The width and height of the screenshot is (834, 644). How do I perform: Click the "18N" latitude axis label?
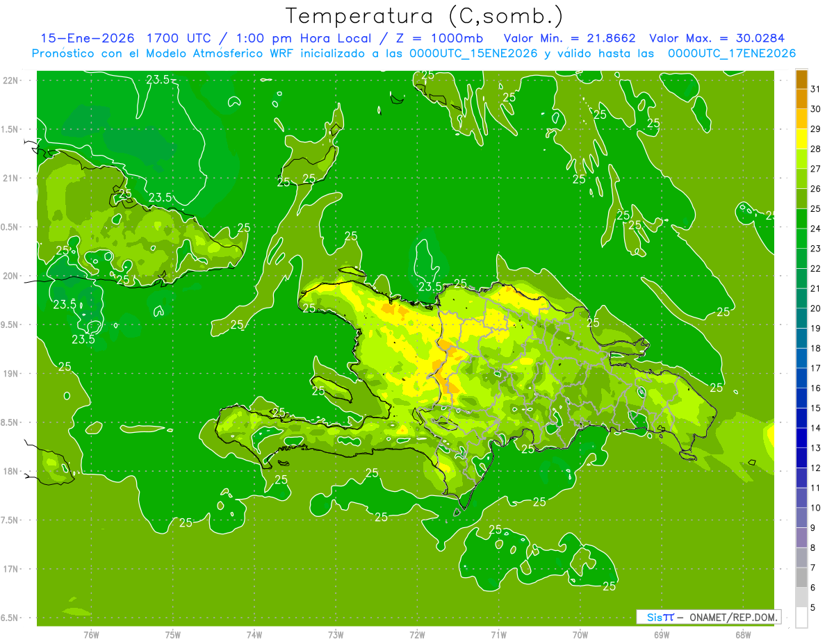[10, 471]
